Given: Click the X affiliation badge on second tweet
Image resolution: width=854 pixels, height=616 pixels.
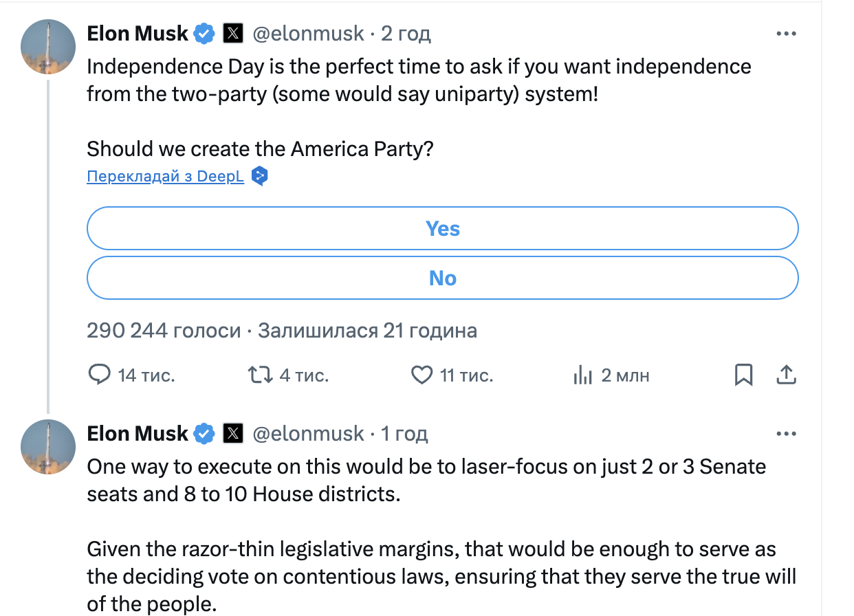Looking at the screenshot, I should click(234, 433).
